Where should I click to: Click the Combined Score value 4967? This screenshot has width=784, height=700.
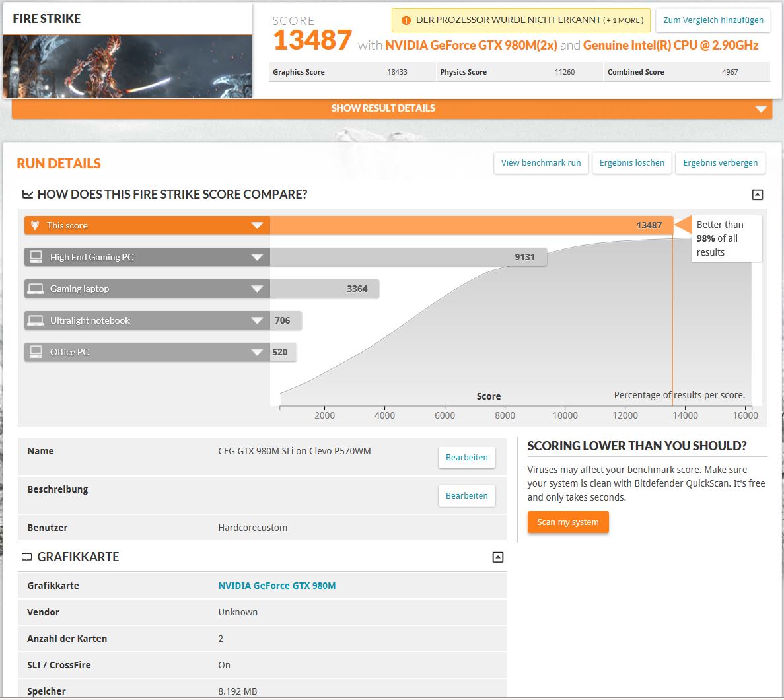tap(730, 72)
